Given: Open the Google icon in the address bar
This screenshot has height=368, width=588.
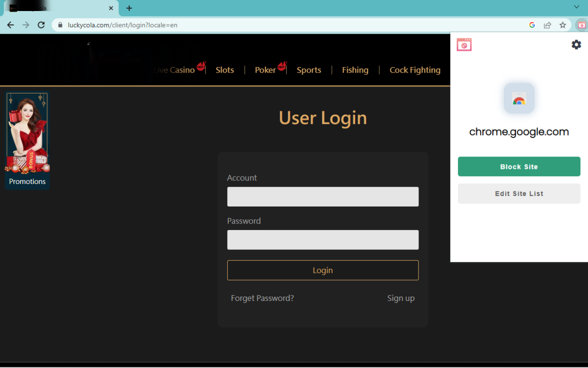Looking at the screenshot, I should pyautogui.click(x=532, y=25).
